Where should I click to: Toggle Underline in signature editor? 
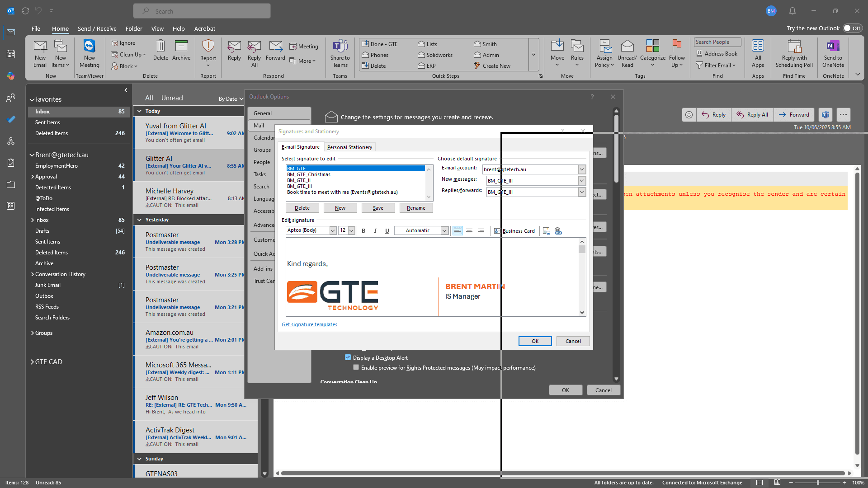(387, 231)
